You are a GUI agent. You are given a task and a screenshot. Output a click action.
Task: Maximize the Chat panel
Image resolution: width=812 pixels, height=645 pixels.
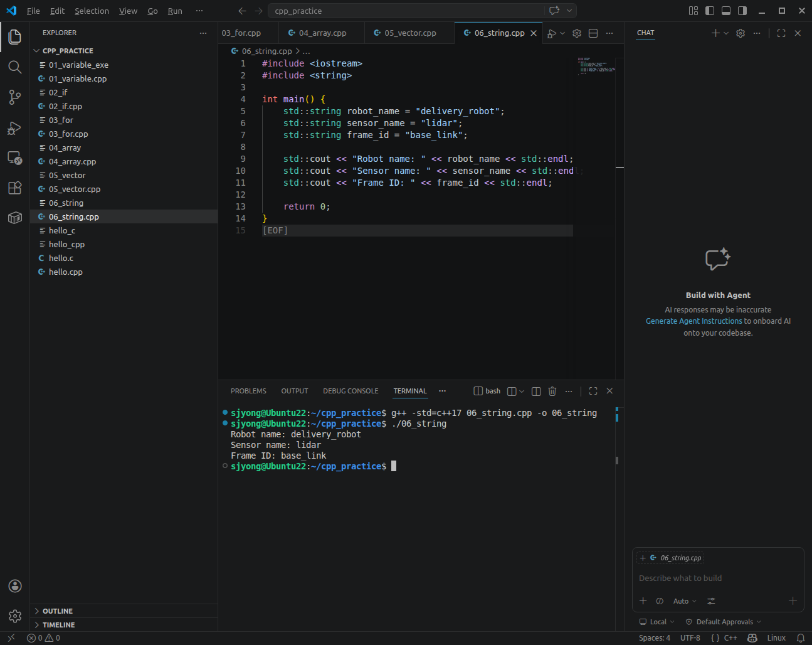781,33
